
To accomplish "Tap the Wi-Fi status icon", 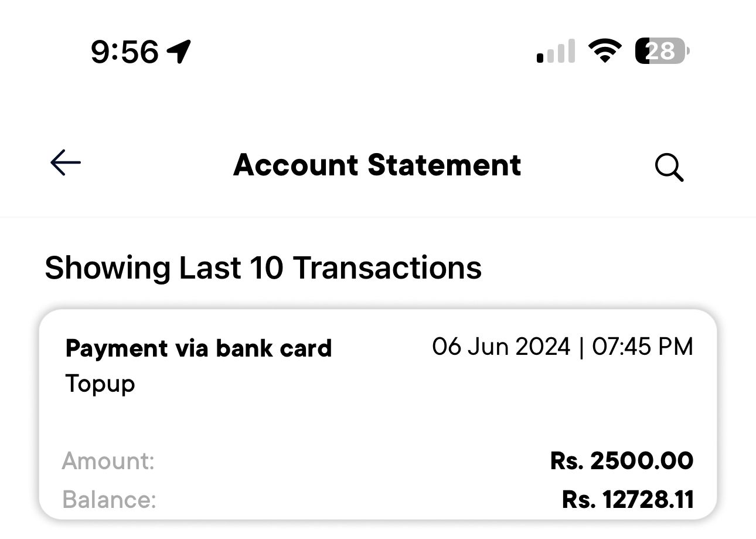I will pyautogui.click(x=605, y=51).
